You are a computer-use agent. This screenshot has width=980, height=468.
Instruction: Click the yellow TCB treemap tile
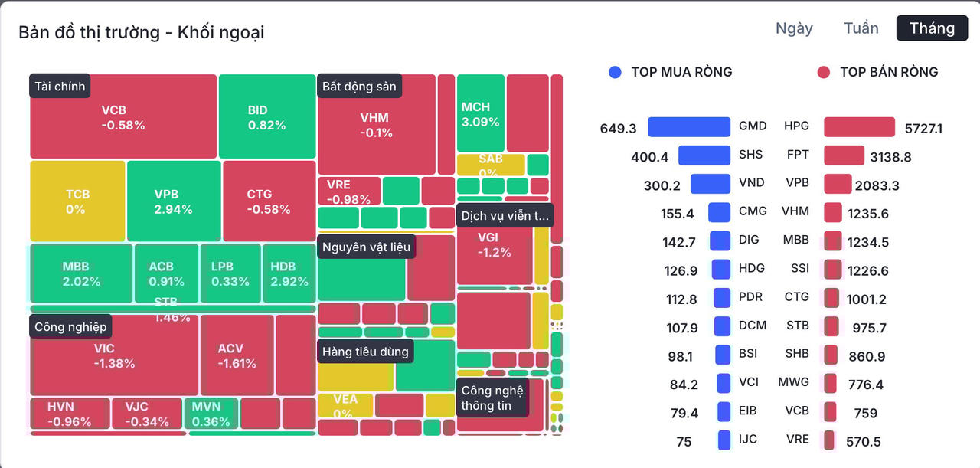(77, 201)
